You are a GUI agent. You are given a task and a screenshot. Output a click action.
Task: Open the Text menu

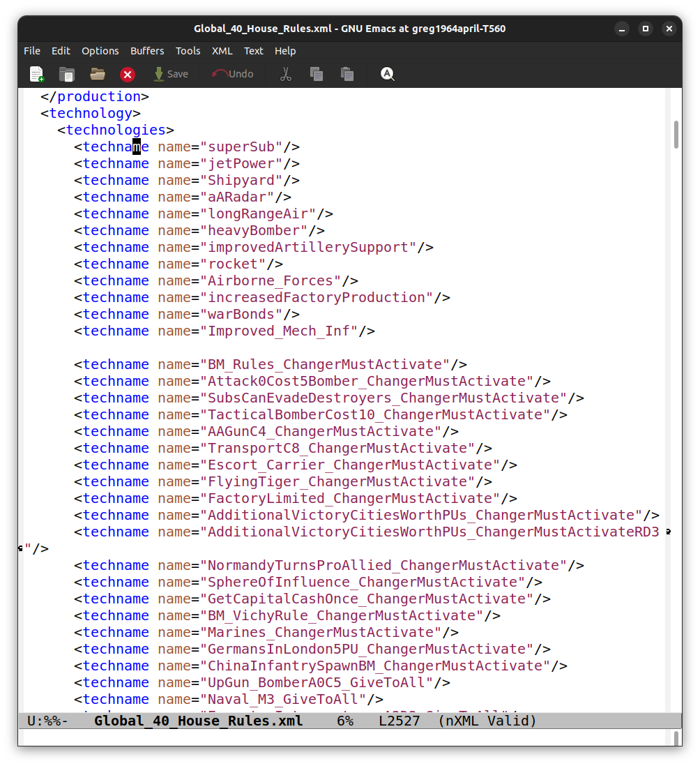point(253,51)
